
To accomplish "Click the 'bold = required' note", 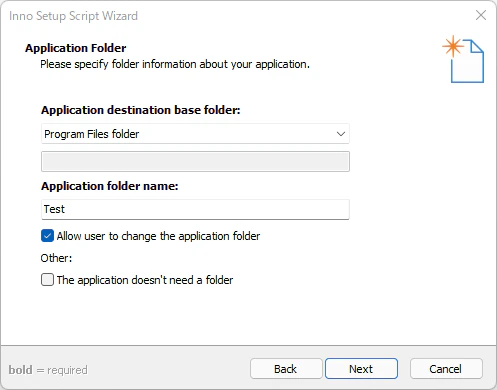I will (48, 370).
